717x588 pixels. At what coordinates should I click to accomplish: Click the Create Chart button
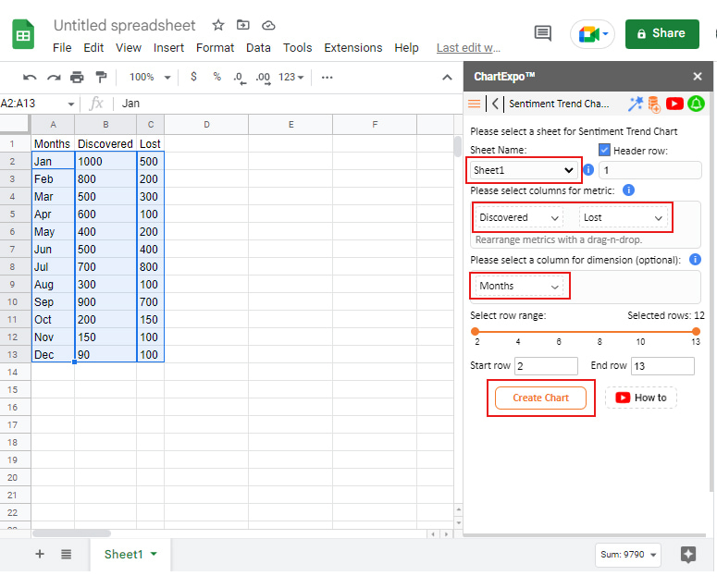pos(540,398)
